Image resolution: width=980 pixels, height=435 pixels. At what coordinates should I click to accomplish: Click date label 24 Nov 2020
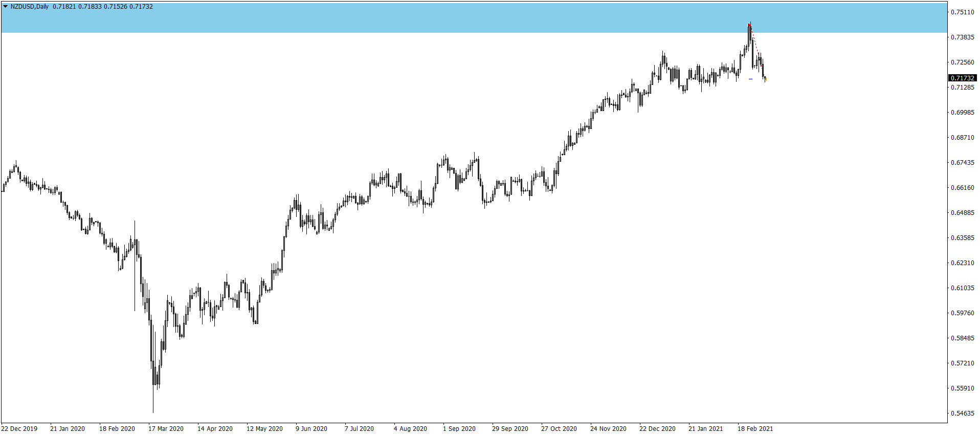[x=608, y=428]
